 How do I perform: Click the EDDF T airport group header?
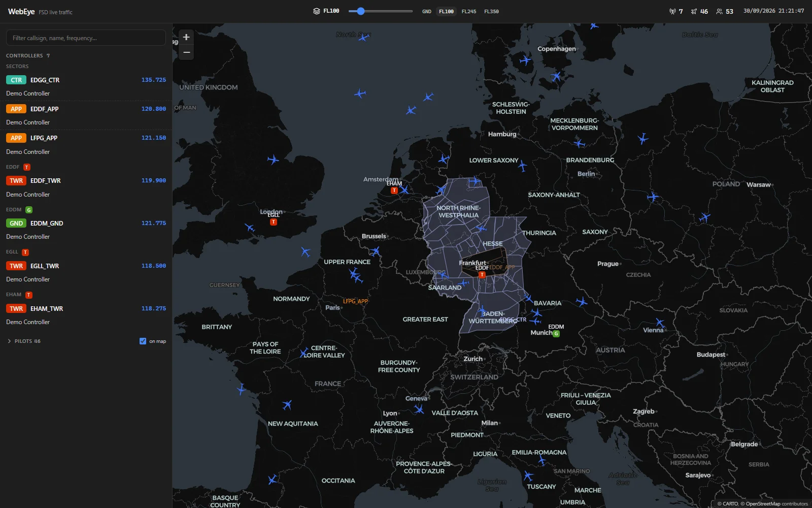(18, 167)
